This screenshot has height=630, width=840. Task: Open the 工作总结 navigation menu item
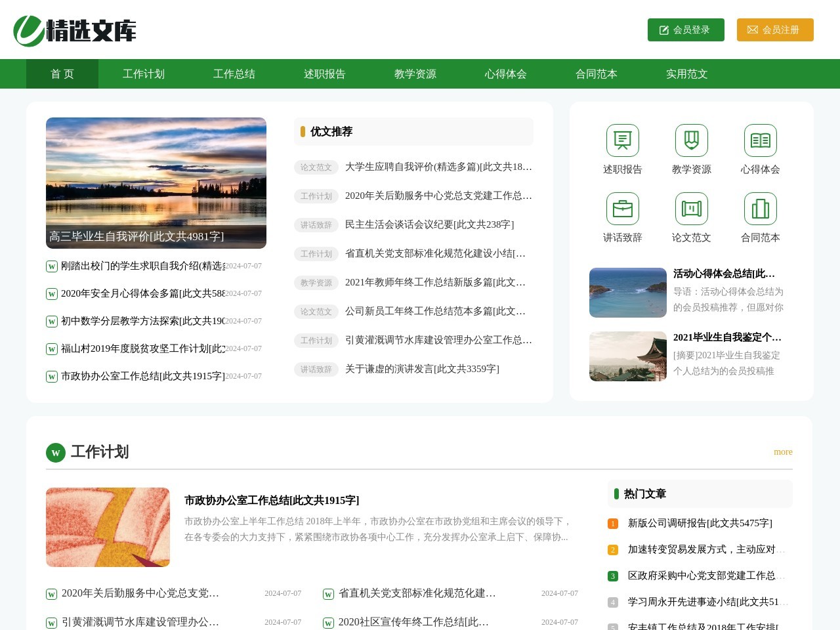pyautogui.click(x=234, y=74)
